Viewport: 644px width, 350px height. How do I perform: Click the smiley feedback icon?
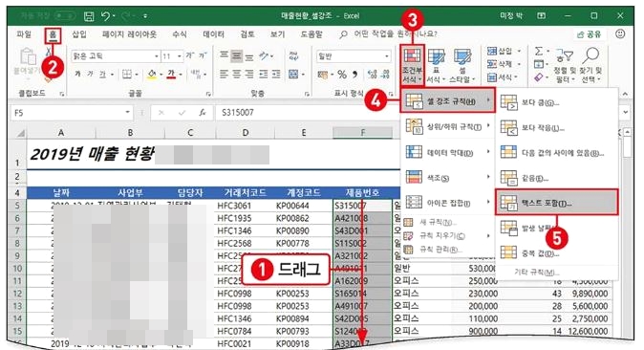point(620,34)
